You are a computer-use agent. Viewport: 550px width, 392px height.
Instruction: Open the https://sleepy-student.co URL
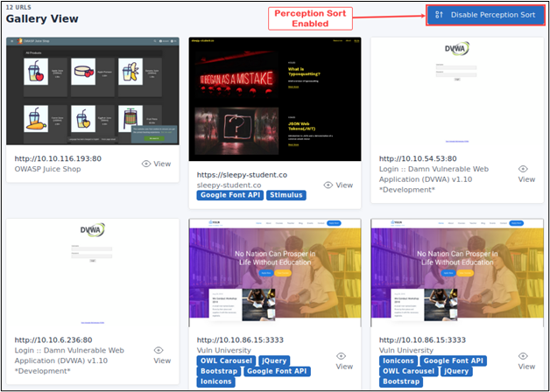[243, 174]
